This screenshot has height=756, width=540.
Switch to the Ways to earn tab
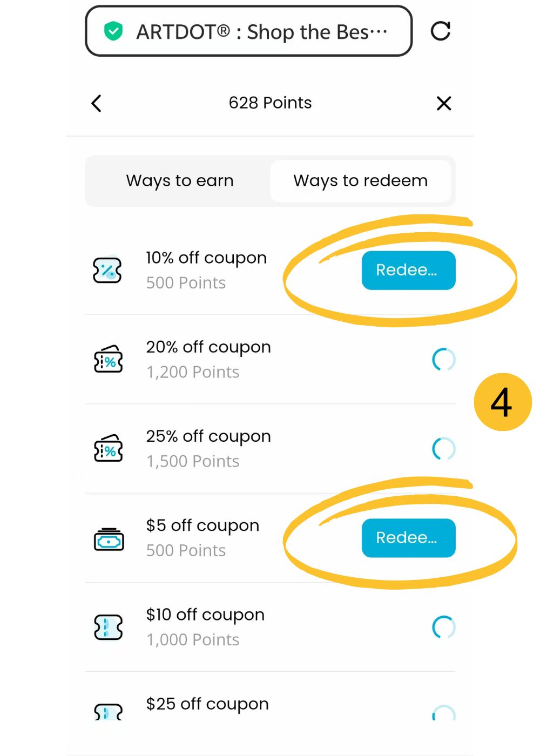180,181
